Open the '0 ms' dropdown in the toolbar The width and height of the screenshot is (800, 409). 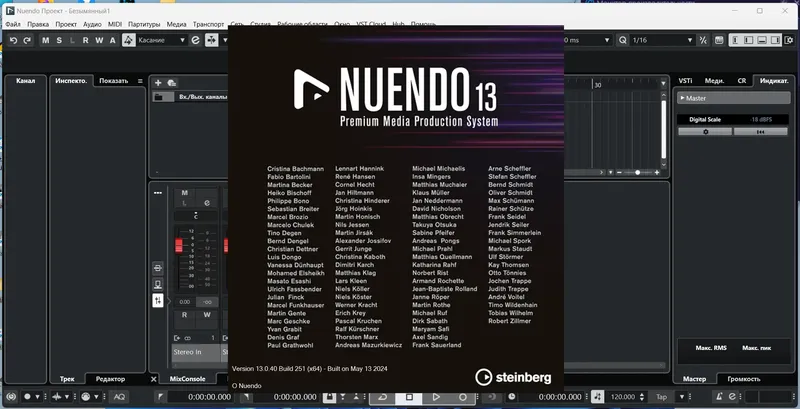click(x=588, y=40)
